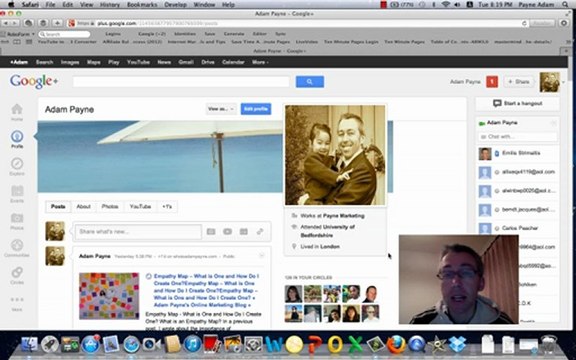Focus the Share what's new box

click(138, 231)
